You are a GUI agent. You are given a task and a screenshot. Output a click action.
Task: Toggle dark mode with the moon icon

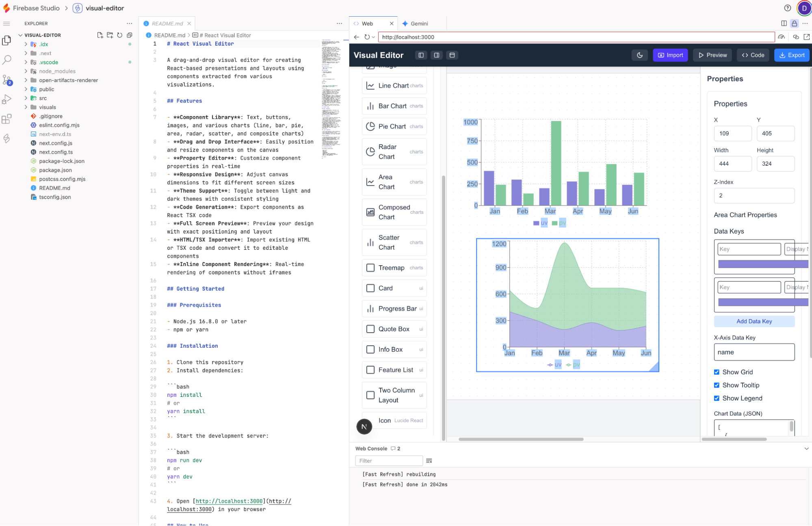pos(640,55)
